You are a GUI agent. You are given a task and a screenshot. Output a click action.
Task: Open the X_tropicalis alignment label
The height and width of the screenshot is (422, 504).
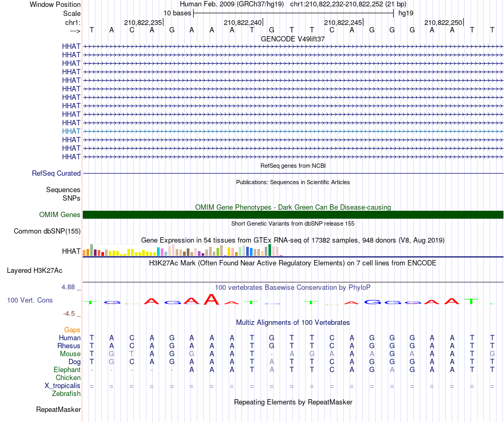63,386
